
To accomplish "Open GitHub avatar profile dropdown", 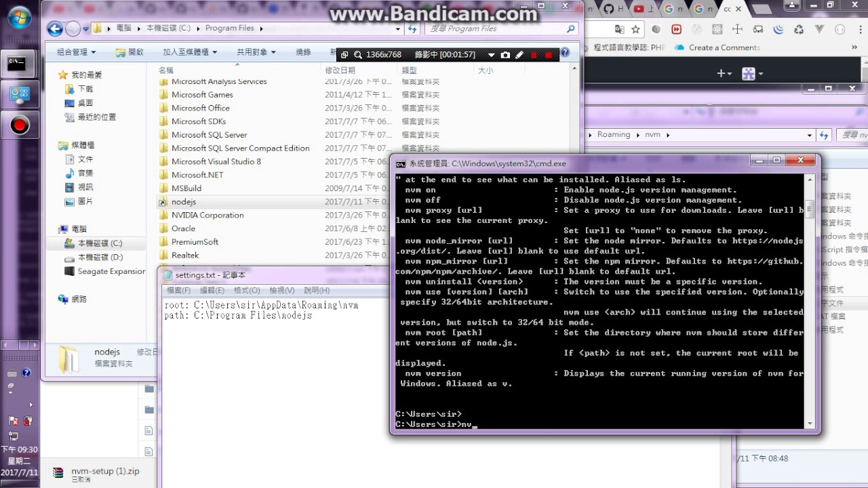I will (752, 73).
